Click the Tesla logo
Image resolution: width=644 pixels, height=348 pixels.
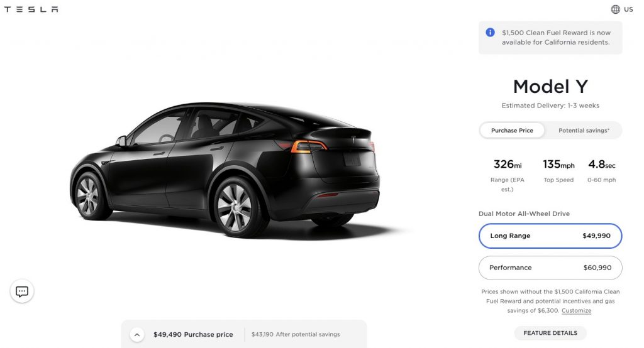pyautogui.click(x=31, y=9)
